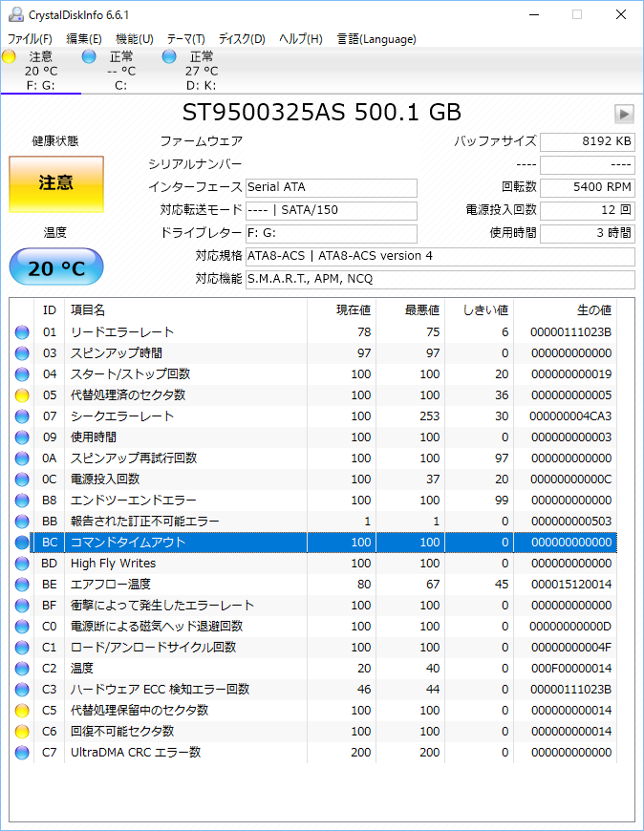The image size is (644, 831).
Task: Click the High Fly Writes attribute name
Action: 114,564
